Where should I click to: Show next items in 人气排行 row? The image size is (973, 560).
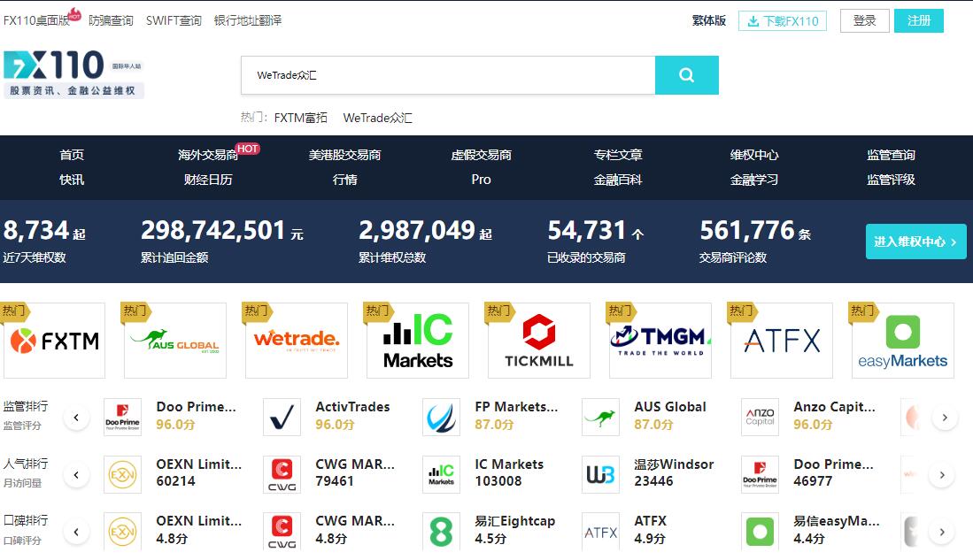point(942,475)
